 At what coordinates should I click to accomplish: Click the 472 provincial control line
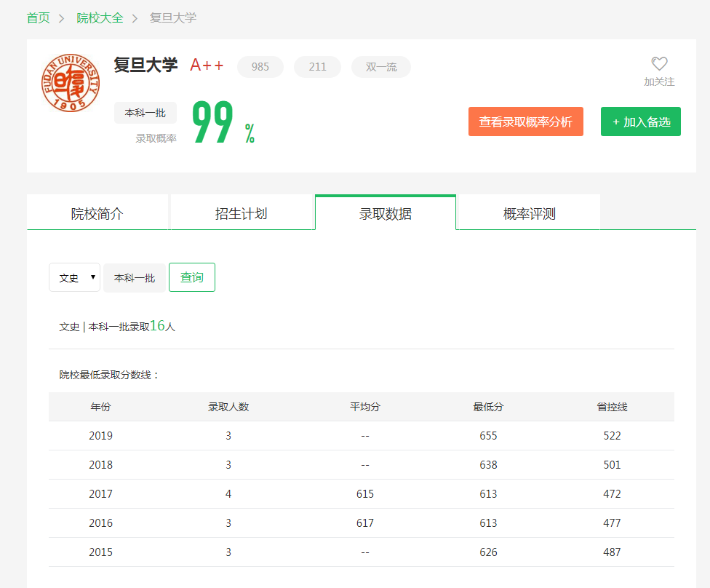tap(612, 494)
